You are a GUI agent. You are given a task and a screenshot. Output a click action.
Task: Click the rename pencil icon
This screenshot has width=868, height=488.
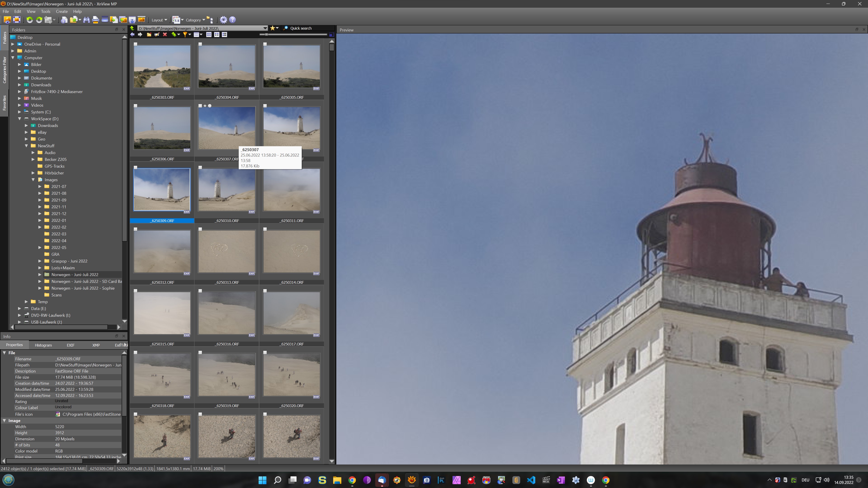pos(157,34)
